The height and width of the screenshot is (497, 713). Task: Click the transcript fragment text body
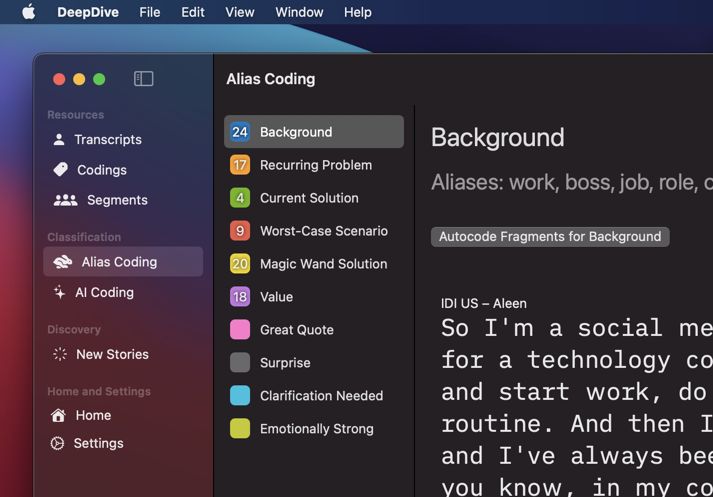pos(577,407)
